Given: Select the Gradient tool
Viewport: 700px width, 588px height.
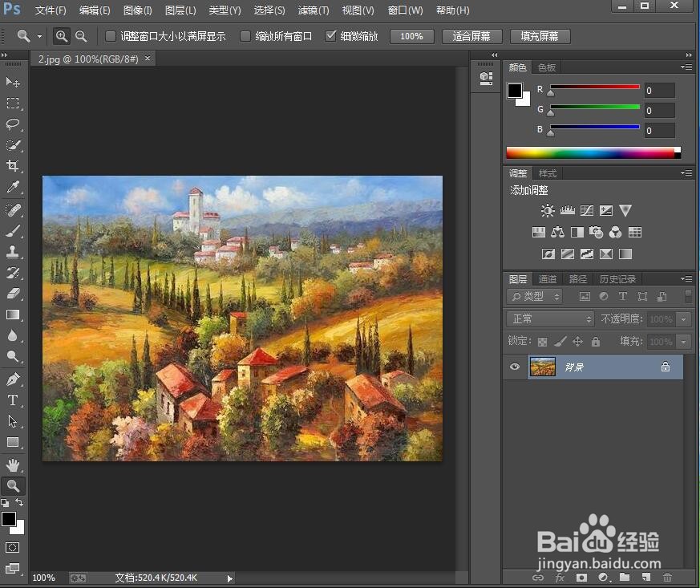Looking at the screenshot, I should [13, 314].
